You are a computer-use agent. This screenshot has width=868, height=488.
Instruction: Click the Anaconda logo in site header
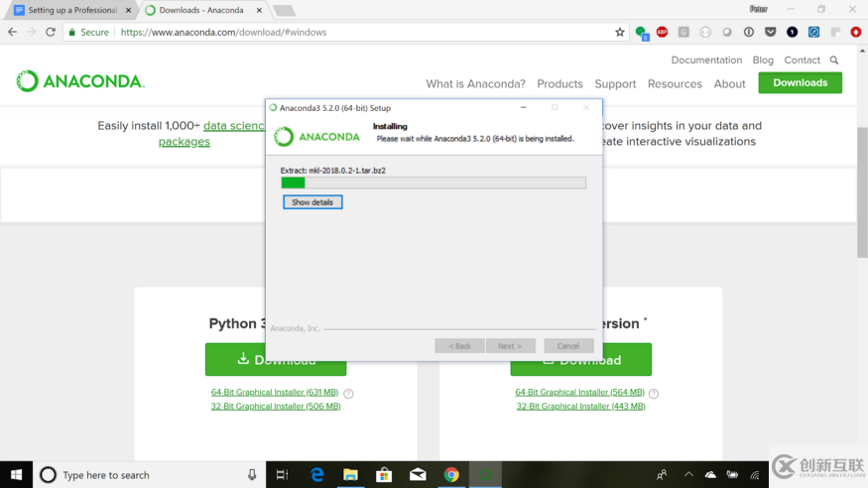(80, 81)
